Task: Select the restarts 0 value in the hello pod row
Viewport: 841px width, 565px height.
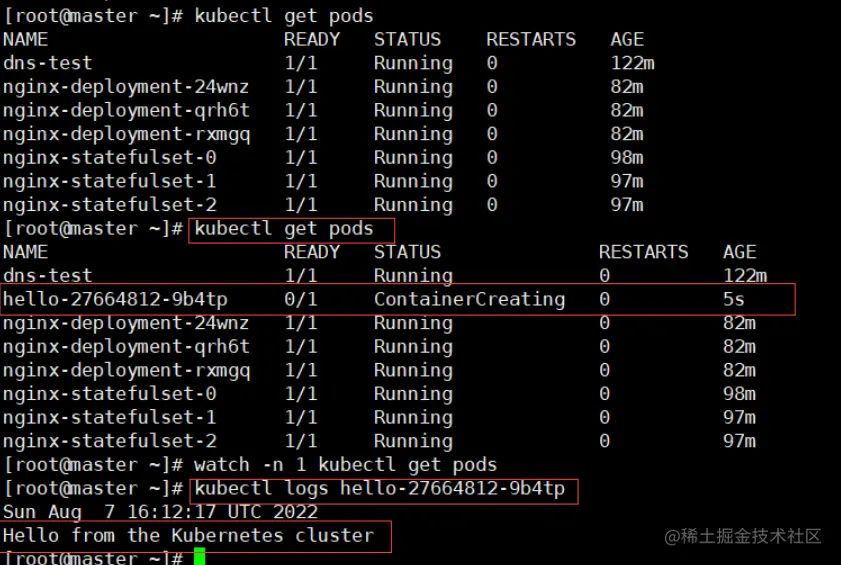Action: [x=604, y=299]
